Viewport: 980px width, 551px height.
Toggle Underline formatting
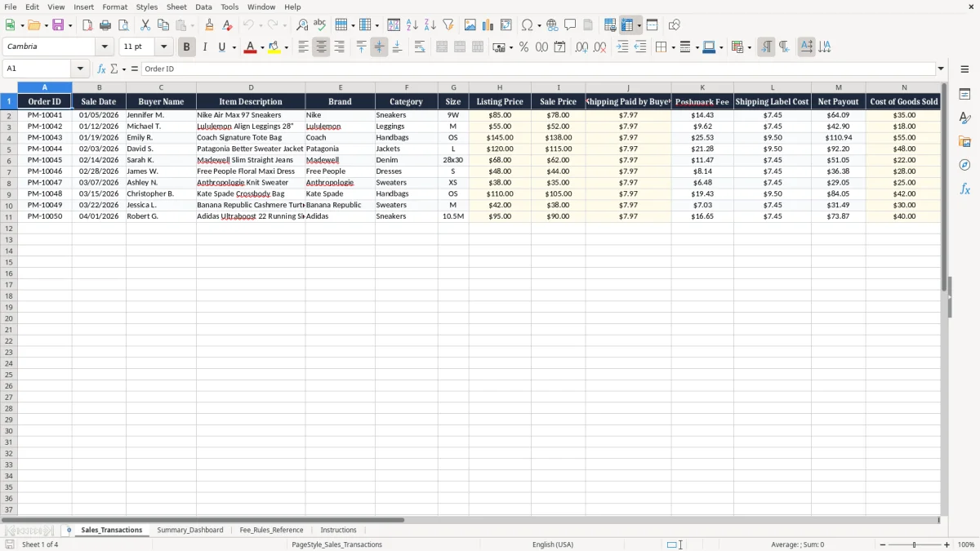coord(221,47)
